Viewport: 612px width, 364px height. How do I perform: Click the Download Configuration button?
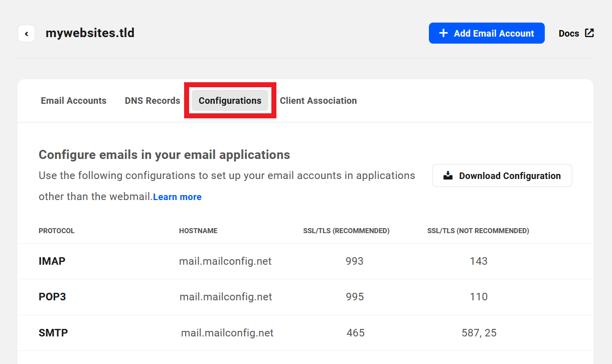coord(502,175)
